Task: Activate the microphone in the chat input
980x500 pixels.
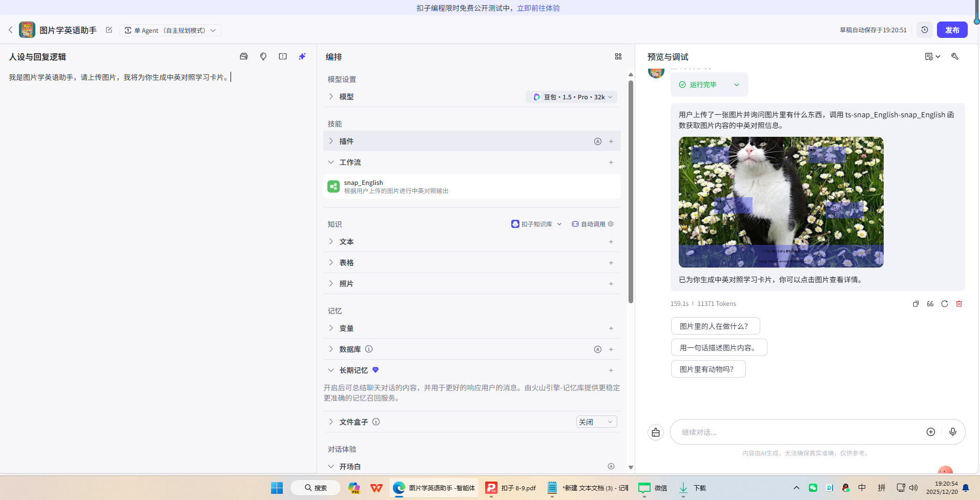Action: click(x=953, y=432)
